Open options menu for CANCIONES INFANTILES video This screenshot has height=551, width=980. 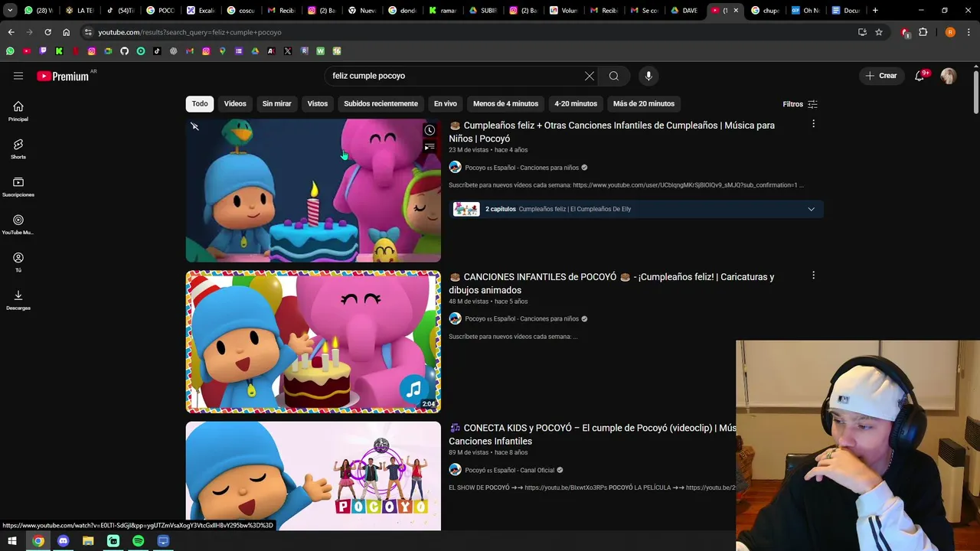813,275
